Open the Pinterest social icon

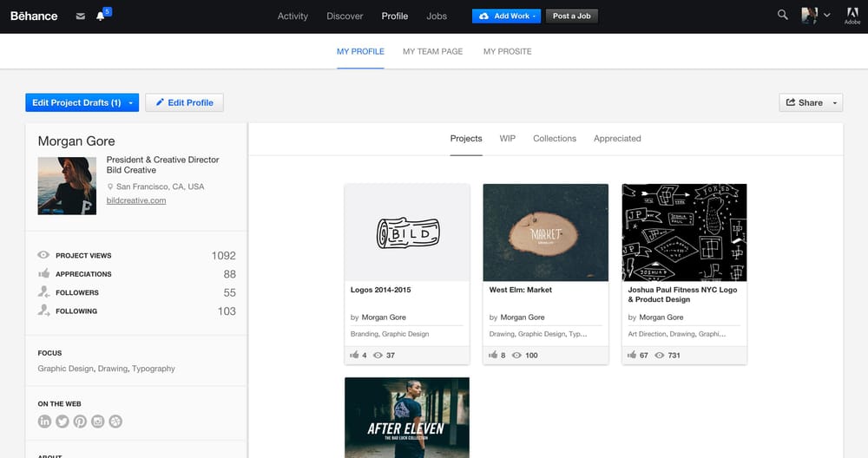click(80, 422)
